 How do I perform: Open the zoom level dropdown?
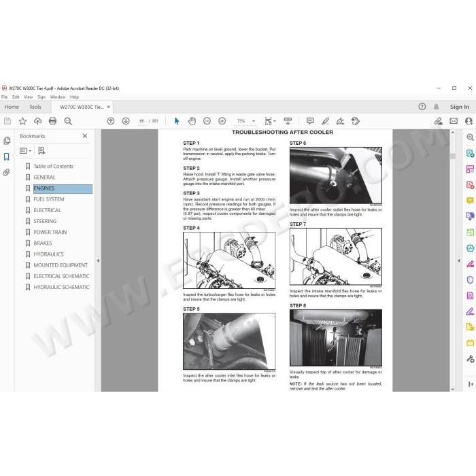point(254,121)
